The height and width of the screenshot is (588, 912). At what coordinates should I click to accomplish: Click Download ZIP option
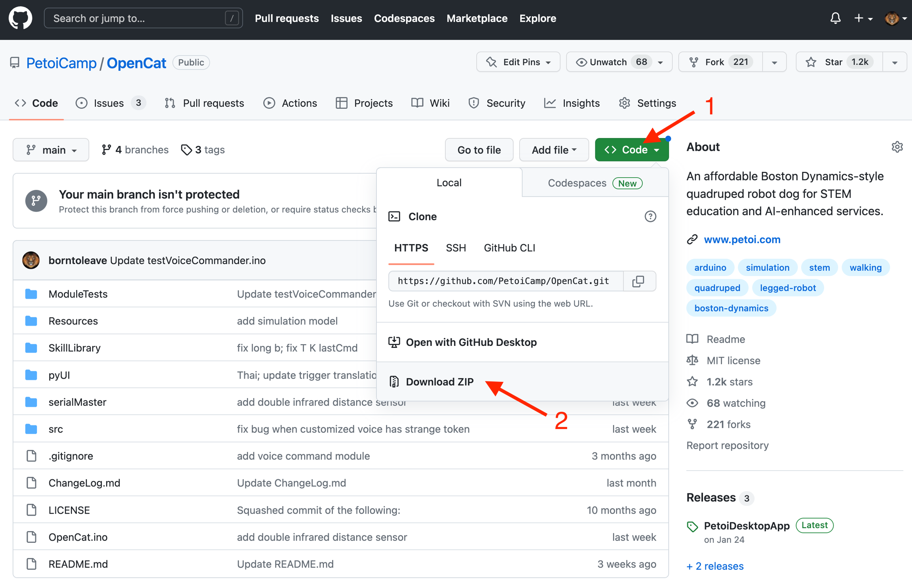point(439,381)
